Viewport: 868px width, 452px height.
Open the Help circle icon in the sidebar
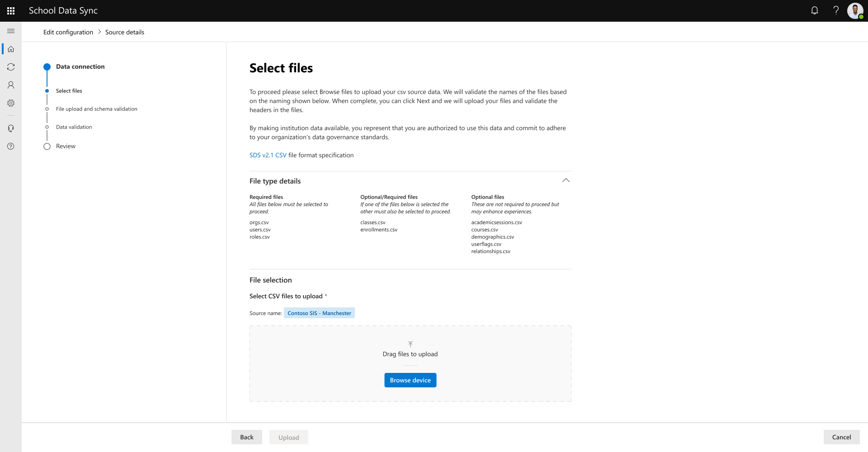(x=11, y=146)
